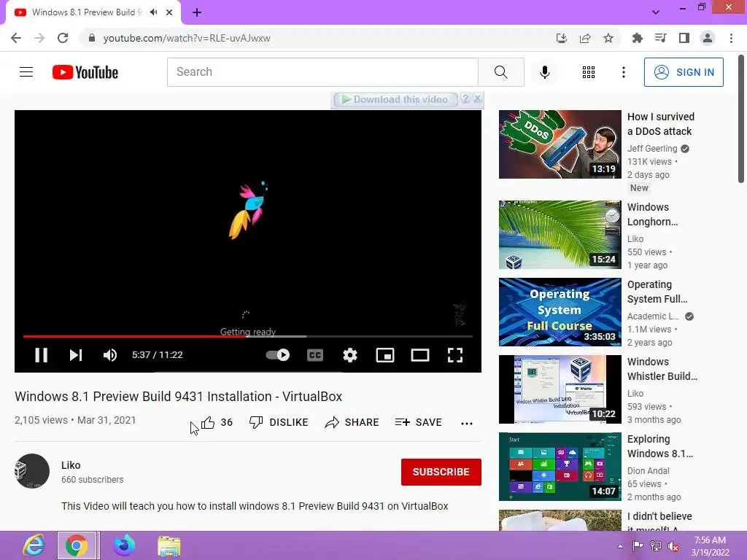The height and width of the screenshot is (560, 747).
Task: Show hidden tray icons arrow
Action: point(620,546)
